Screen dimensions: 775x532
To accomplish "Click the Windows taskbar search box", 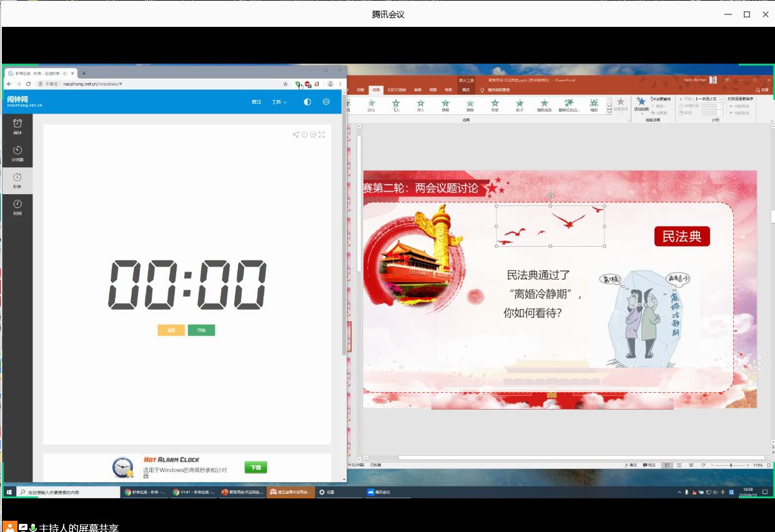I will pyautogui.click(x=67, y=492).
